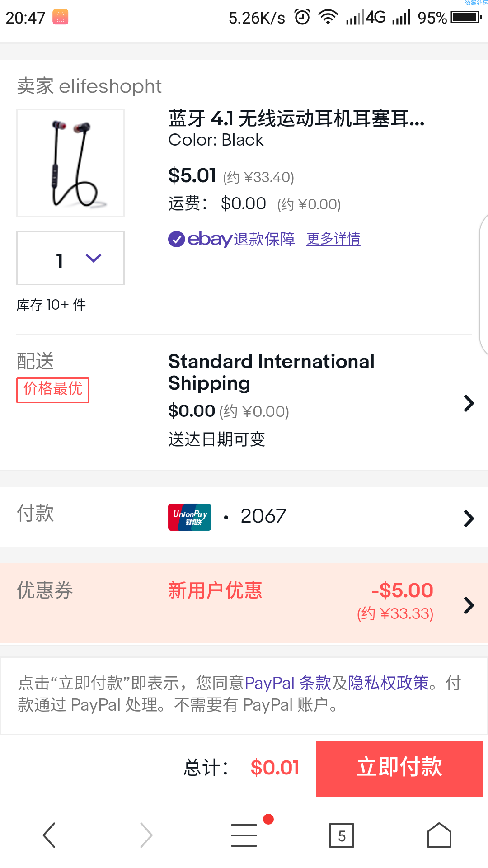Expand Standard International Shipping options chevron
Screen dimensions: 488x868
pyautogui.click(x=469, y=403)
